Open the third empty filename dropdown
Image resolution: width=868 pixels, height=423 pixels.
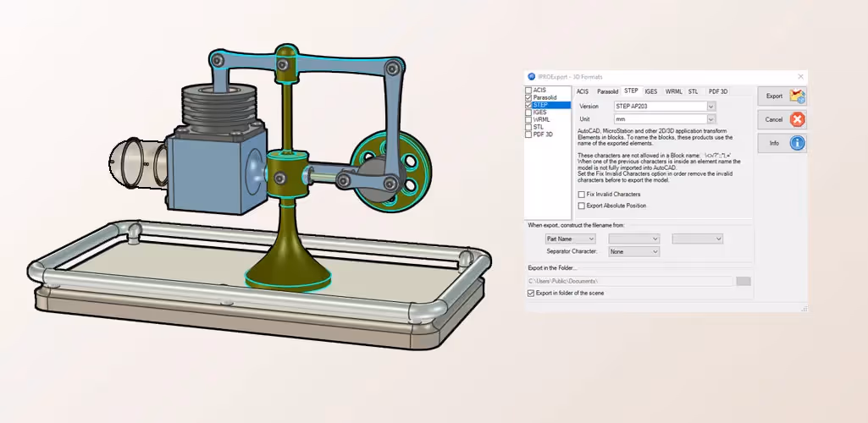tap(698, 239)
